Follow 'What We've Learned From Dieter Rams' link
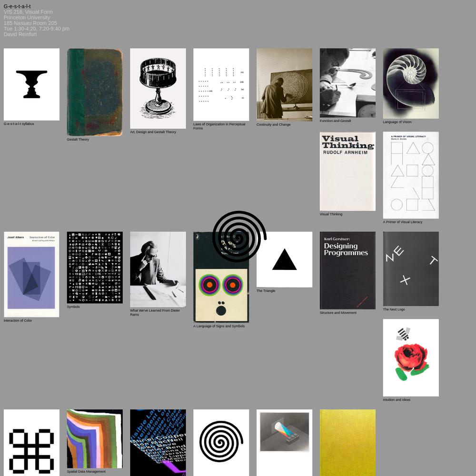 pos(155,312)
